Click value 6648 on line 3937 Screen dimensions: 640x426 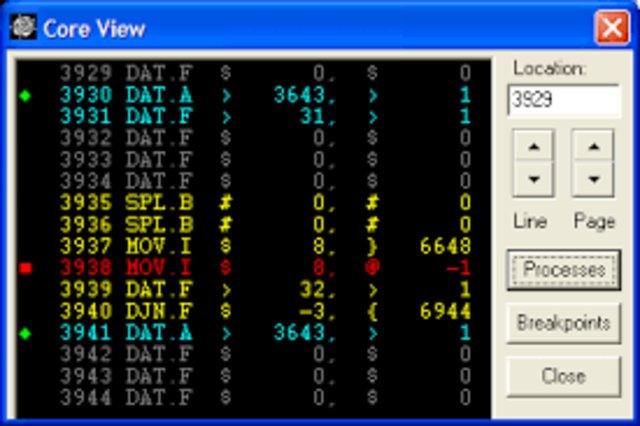point(446,246)
